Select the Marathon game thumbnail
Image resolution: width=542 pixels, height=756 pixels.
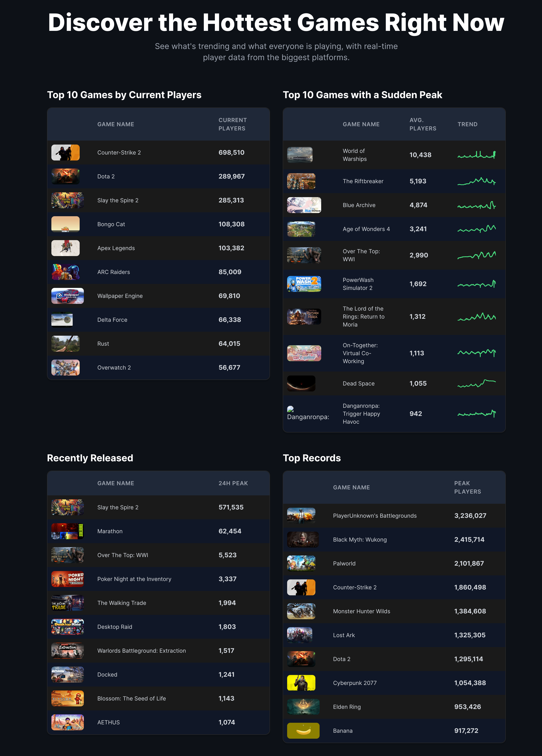[x=67, y=531]
